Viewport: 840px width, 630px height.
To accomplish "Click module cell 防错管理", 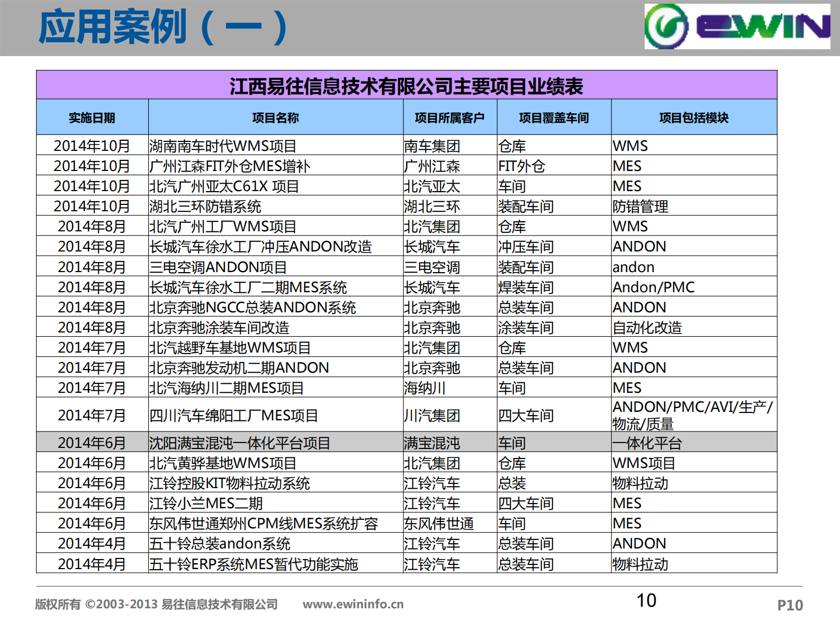I will (x=694, y=206).
